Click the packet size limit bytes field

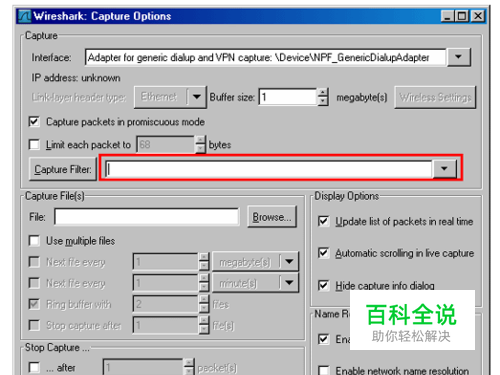coord(165,145)
